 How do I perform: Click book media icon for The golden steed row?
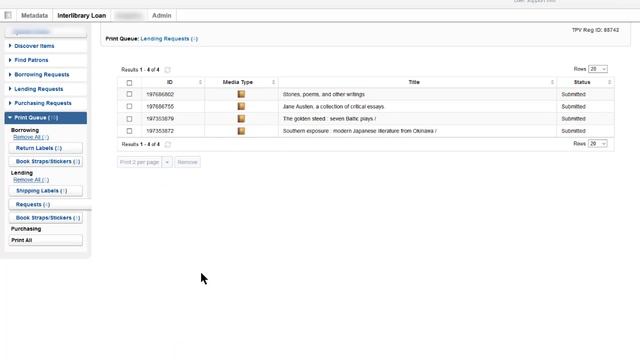point(241,119)
